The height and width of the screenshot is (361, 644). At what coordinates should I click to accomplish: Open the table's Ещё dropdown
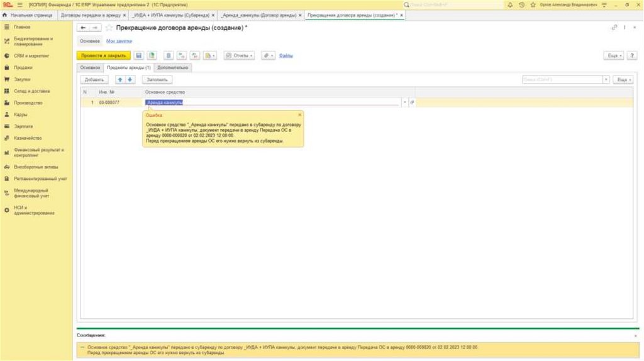[623, 80]
